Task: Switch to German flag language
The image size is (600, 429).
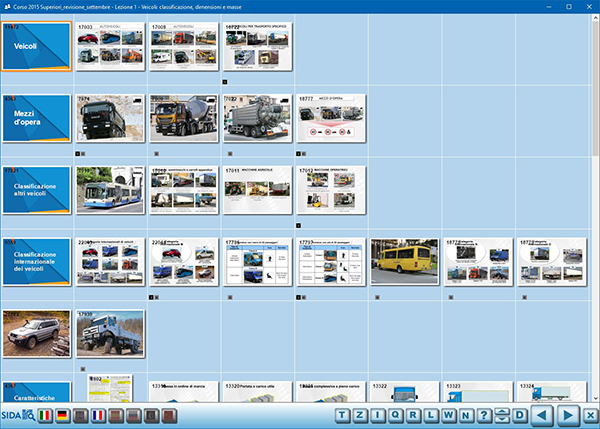Action: (62, 415)
